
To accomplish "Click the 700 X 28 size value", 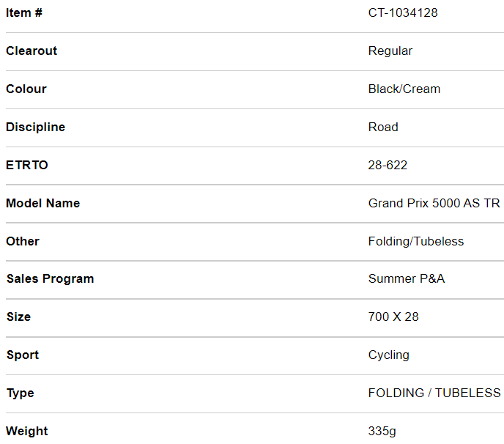I will click(x=393, y=317).
